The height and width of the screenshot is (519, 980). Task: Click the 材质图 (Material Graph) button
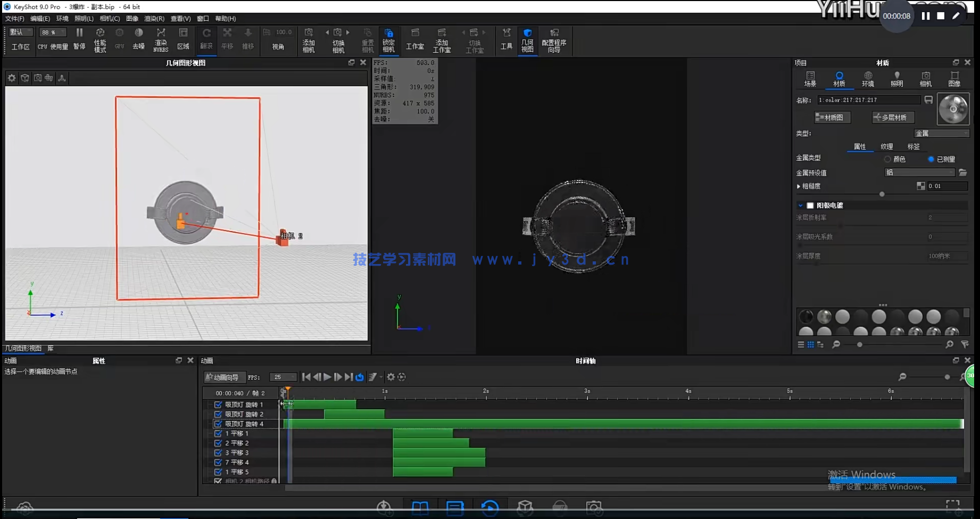[832, 118]
